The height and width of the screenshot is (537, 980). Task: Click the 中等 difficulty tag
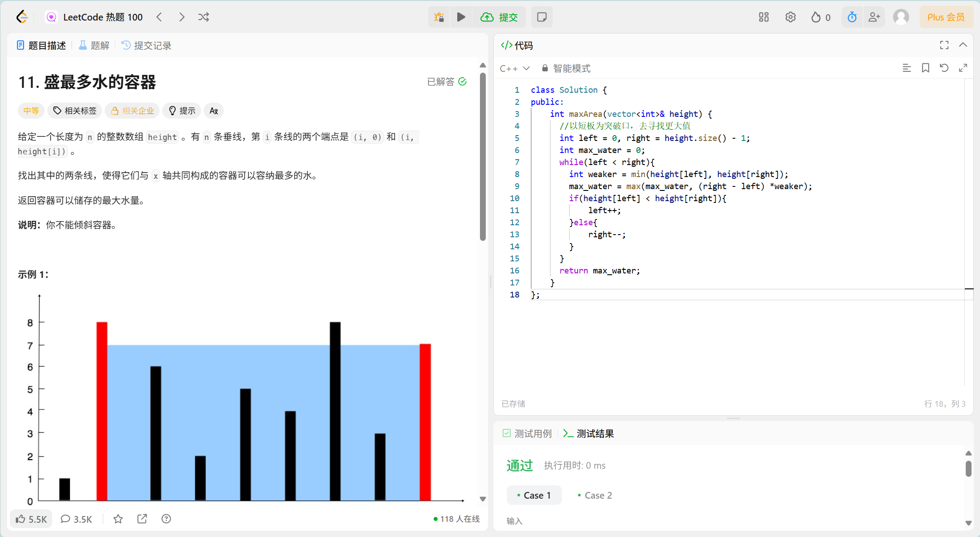coord(31,111)
